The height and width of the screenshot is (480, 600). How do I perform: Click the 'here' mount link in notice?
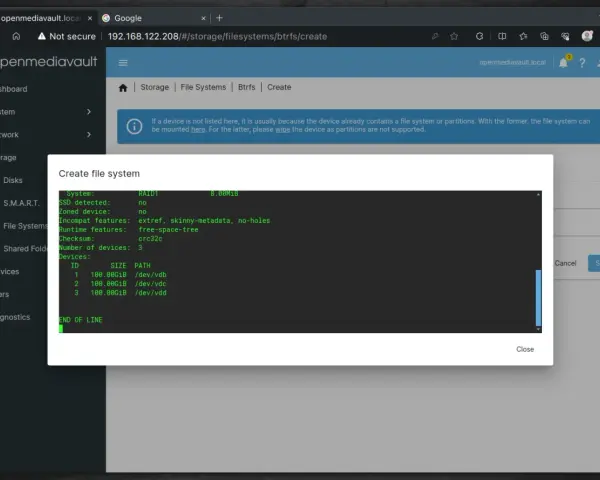tap(198, 129)
